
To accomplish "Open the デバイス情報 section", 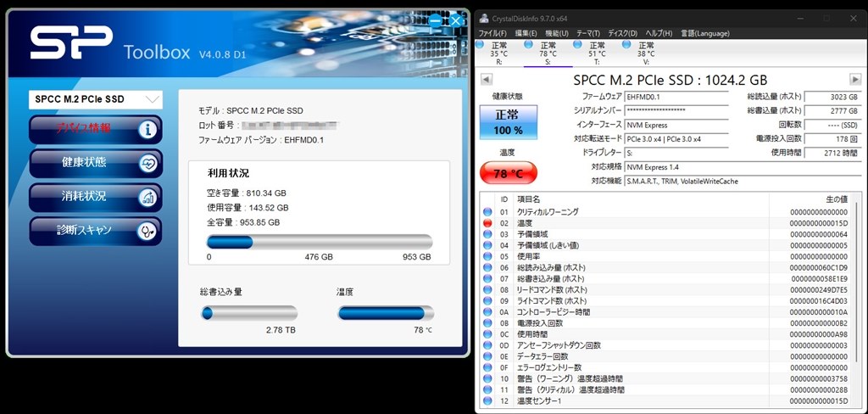I will 95,130.
